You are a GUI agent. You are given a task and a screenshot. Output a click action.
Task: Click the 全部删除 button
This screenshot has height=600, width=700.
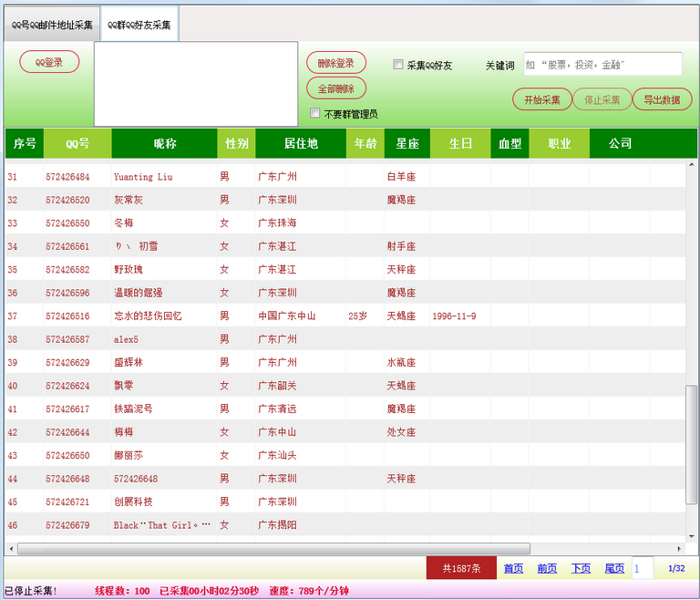coord(336,88)
